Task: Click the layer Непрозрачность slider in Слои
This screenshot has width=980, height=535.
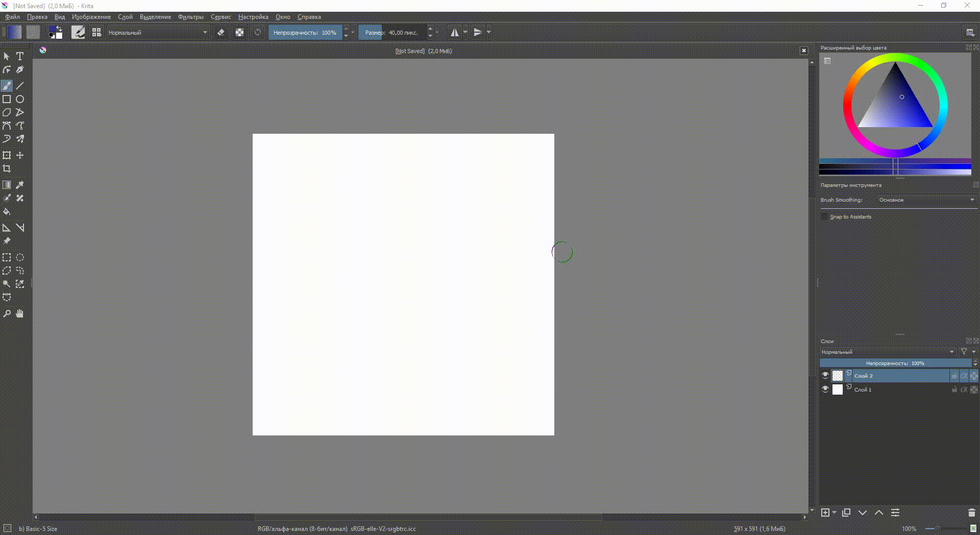Action: pos(896,363)
